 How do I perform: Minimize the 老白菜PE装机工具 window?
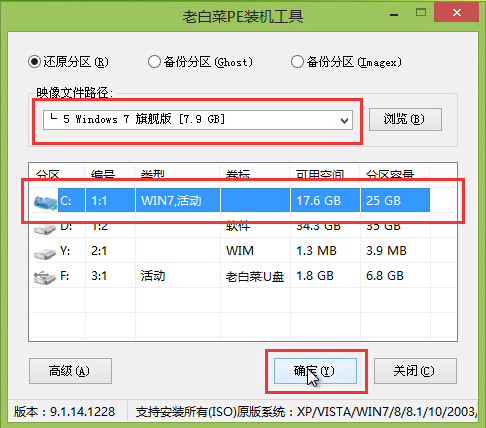point(394,14)
